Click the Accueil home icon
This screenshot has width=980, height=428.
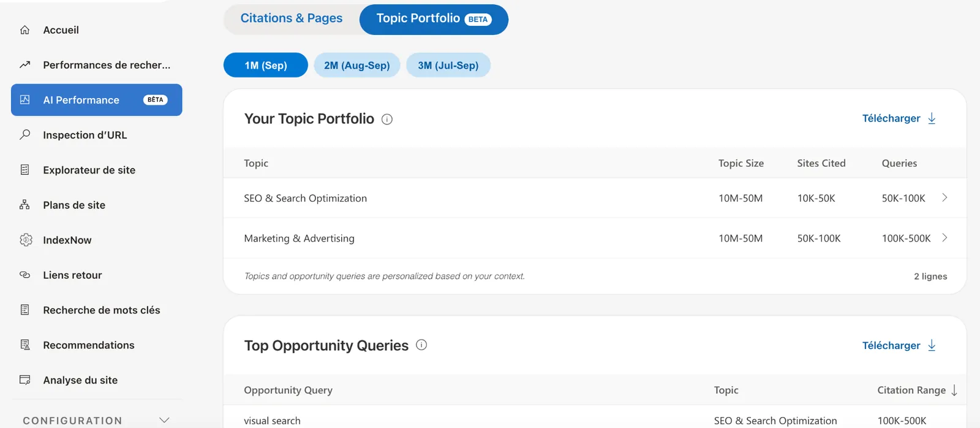point(24,30)
